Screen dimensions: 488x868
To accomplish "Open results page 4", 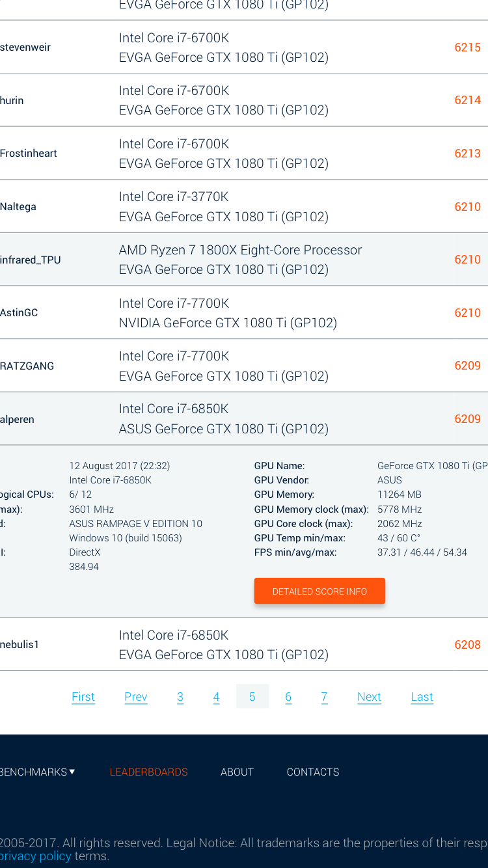I will 216,696.
